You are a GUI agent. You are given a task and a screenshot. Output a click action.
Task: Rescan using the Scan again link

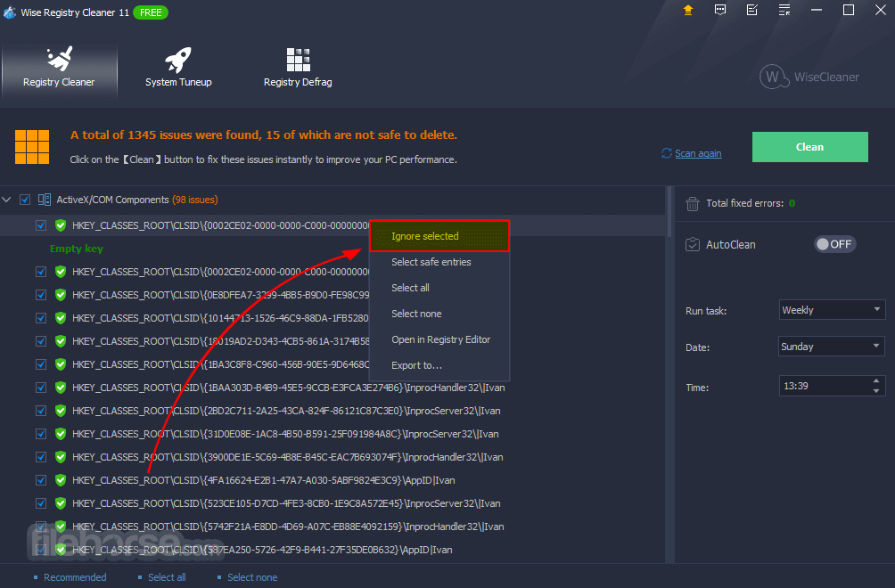(698, 153)
